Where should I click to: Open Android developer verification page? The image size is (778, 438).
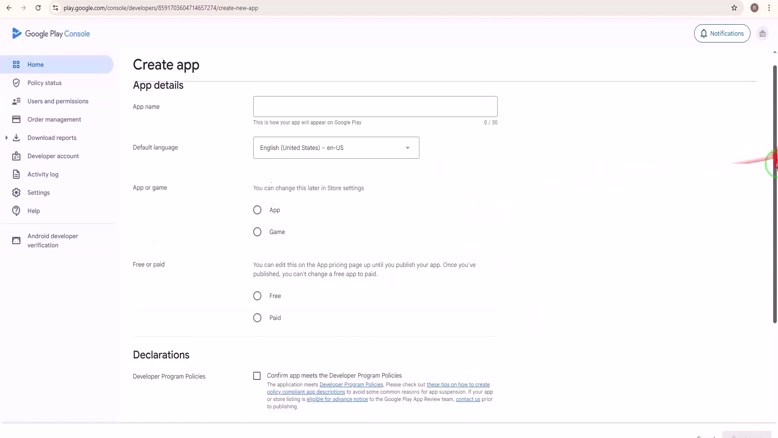coord(52,241)
